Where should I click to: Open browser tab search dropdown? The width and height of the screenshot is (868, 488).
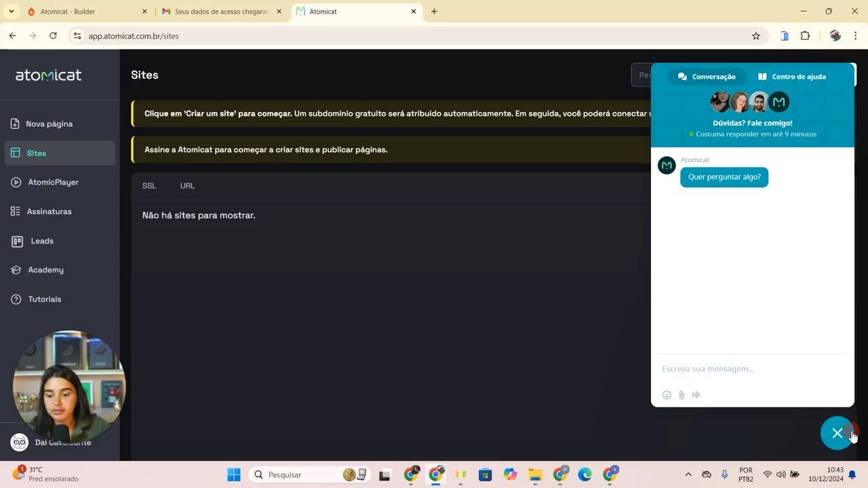click(11, 12)
